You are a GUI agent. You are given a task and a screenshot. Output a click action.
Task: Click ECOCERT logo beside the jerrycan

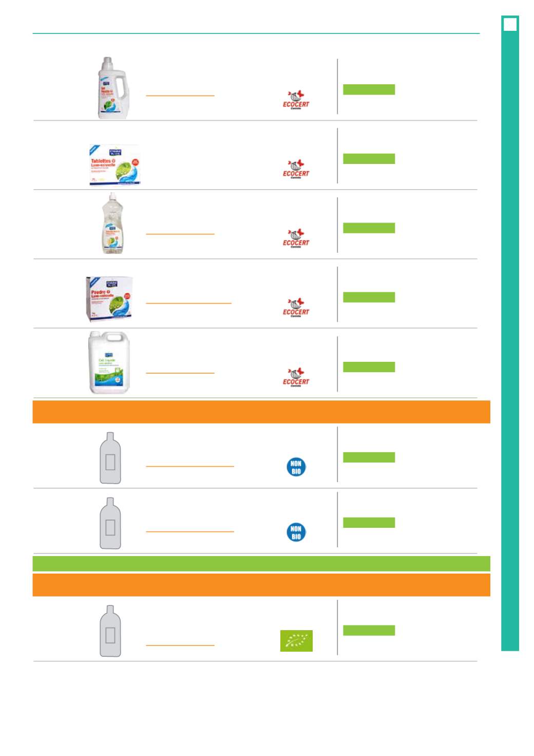tap(296, 377)
